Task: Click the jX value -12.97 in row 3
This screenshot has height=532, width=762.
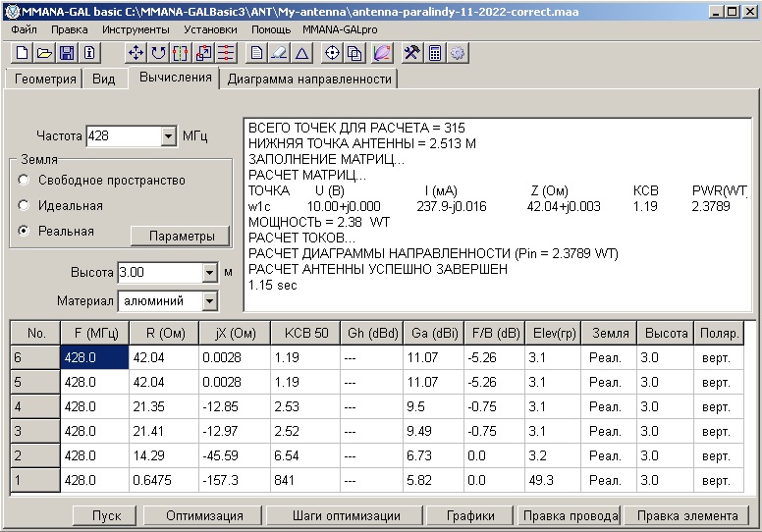Action: pos(235,431)
